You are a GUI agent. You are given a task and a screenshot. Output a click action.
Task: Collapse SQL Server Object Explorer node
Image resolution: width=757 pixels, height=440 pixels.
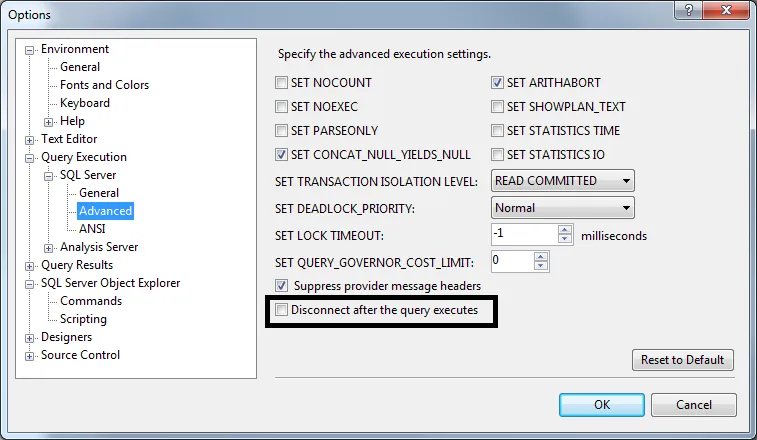point(29,284)
